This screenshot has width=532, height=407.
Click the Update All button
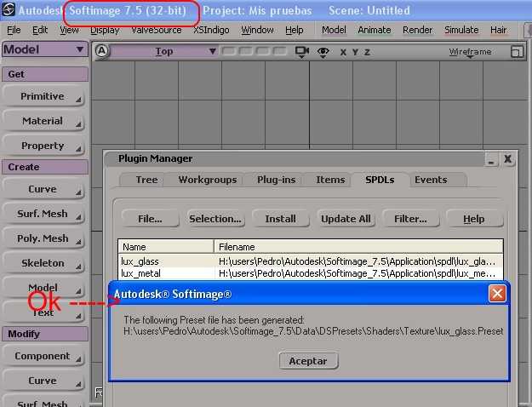coord(346,219)
